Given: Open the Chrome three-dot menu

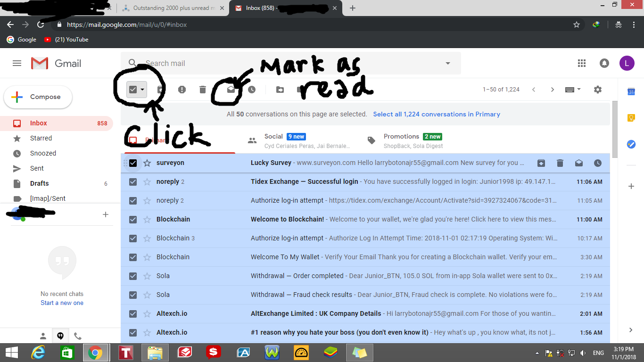Looking at the screenshot, I should (x=634, y=25).
